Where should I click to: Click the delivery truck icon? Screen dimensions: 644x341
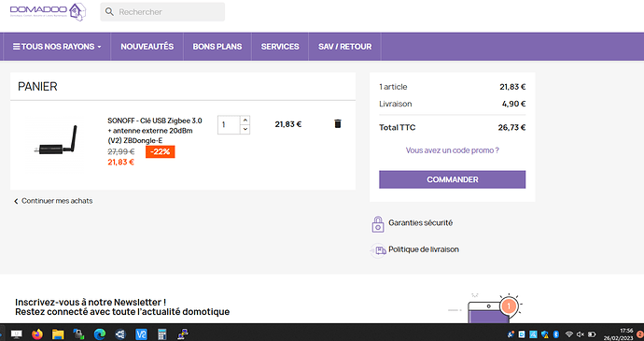coord(379,250)
